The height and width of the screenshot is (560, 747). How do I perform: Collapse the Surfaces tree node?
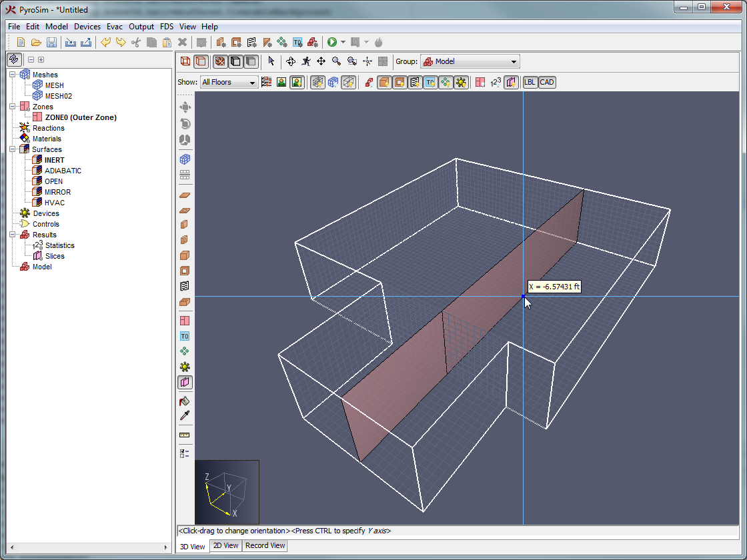pyautogui.click(x=13, y=149)
